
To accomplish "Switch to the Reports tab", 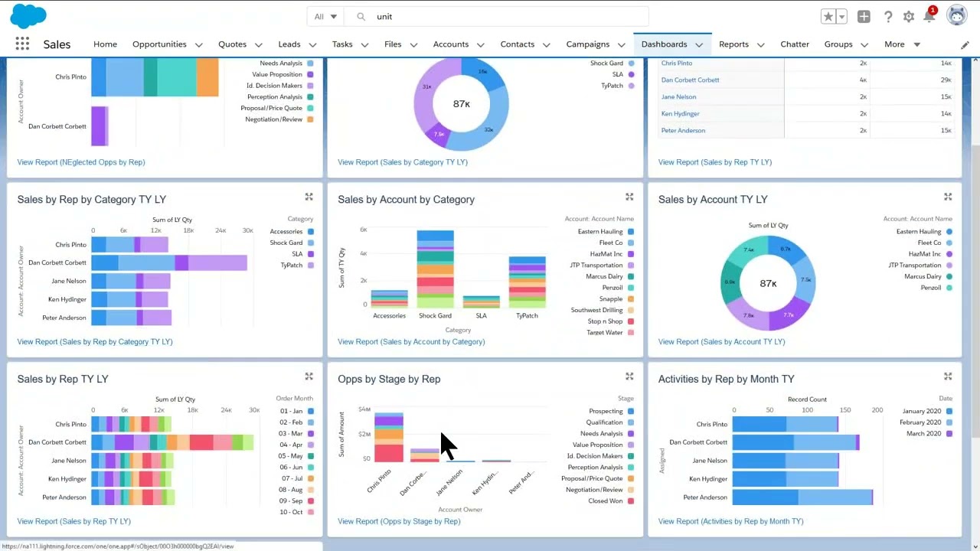I will [733, 44].
